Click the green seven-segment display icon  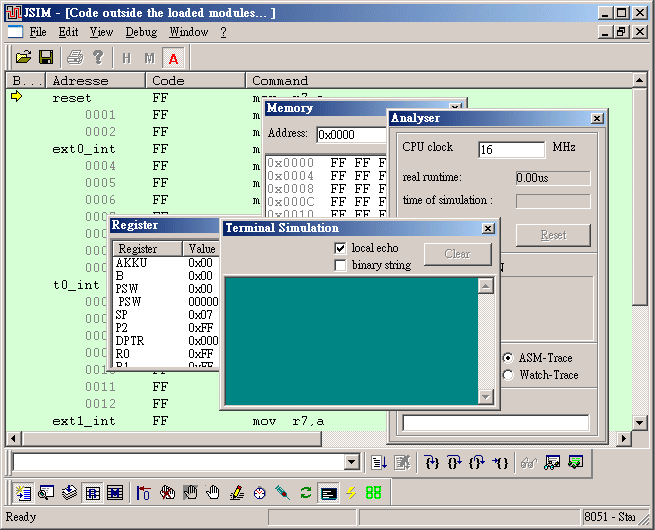click(x=373, y=493)
